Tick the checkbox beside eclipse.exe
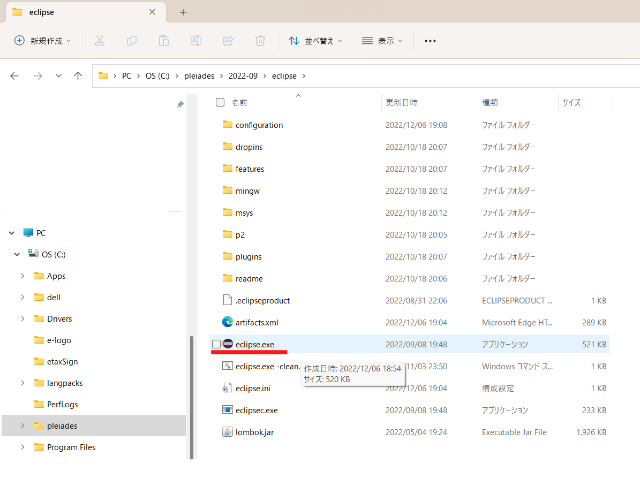The width and height of the screenshot is (640, 480). pyautogui.click(x=216, y=344)
